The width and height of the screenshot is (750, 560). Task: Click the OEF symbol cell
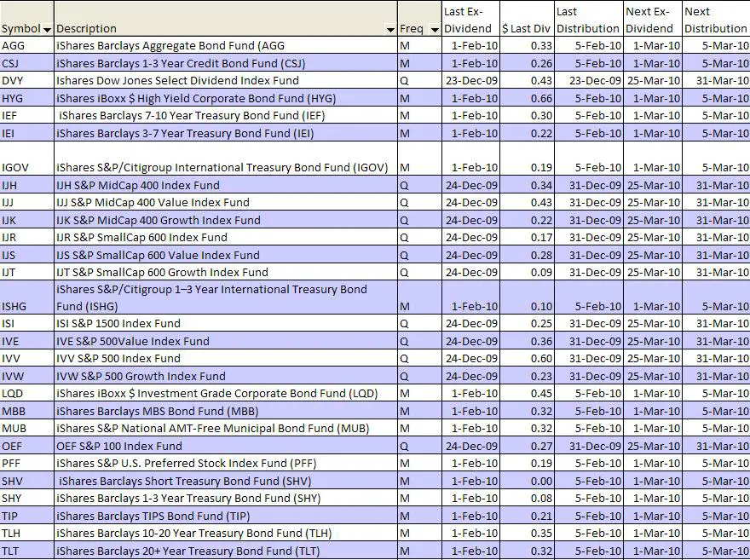[x=27, y=446]
